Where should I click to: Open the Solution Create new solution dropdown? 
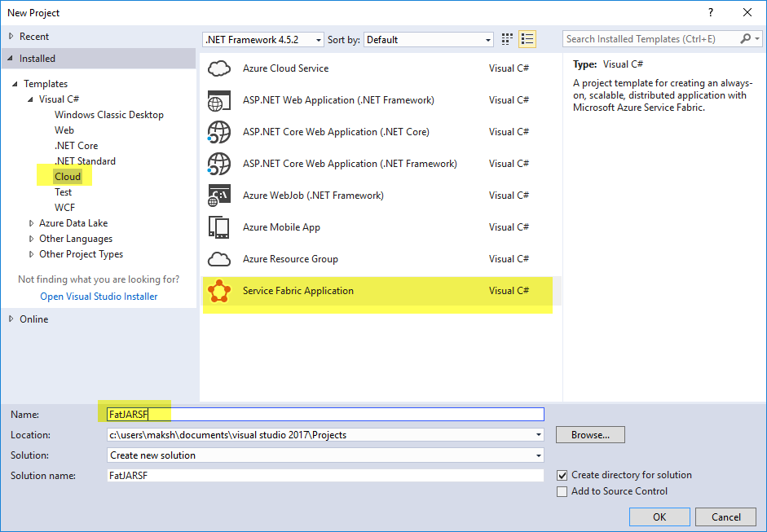(x=539, y=455)
